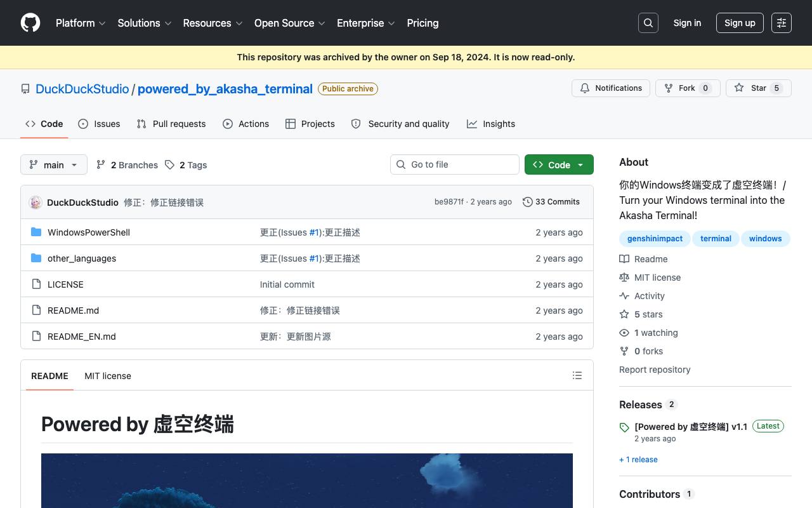
Task: Click the WindowsPowerShell folder icon
Action: (x=36, y=232)
